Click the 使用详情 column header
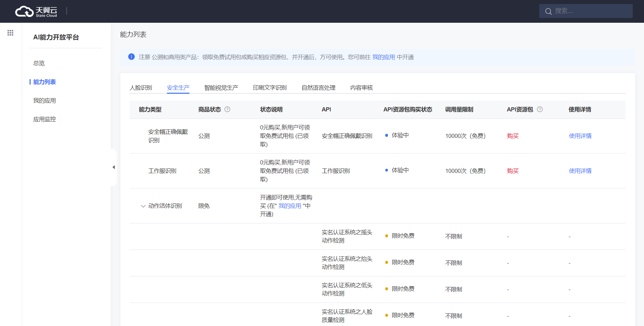Screen dimensions: 644x326 580,109
